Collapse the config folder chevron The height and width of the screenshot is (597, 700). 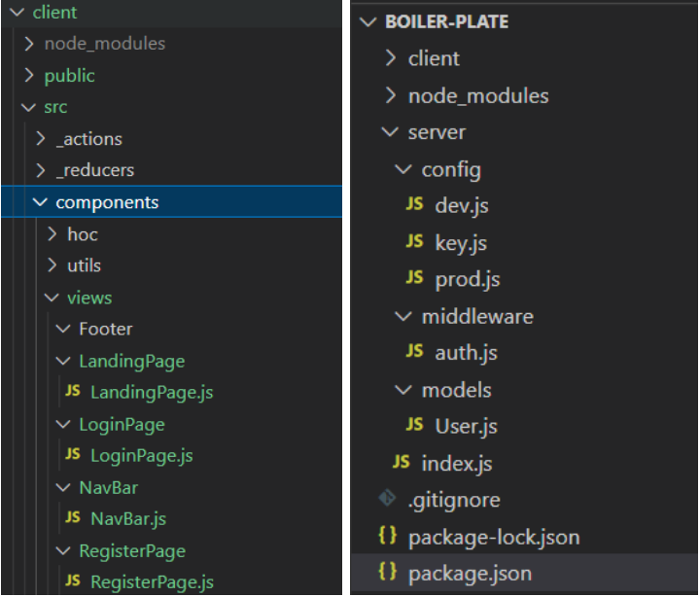click(x=403, y=169)
